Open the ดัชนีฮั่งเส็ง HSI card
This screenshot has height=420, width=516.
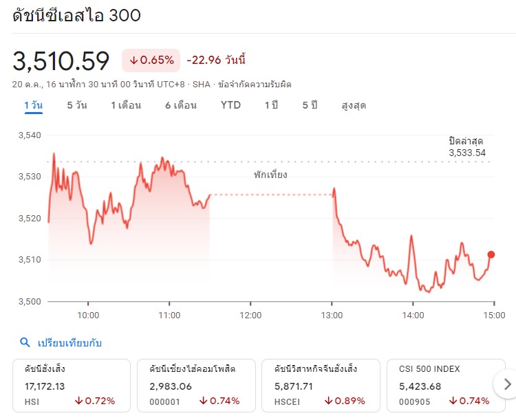click(72, 386)
